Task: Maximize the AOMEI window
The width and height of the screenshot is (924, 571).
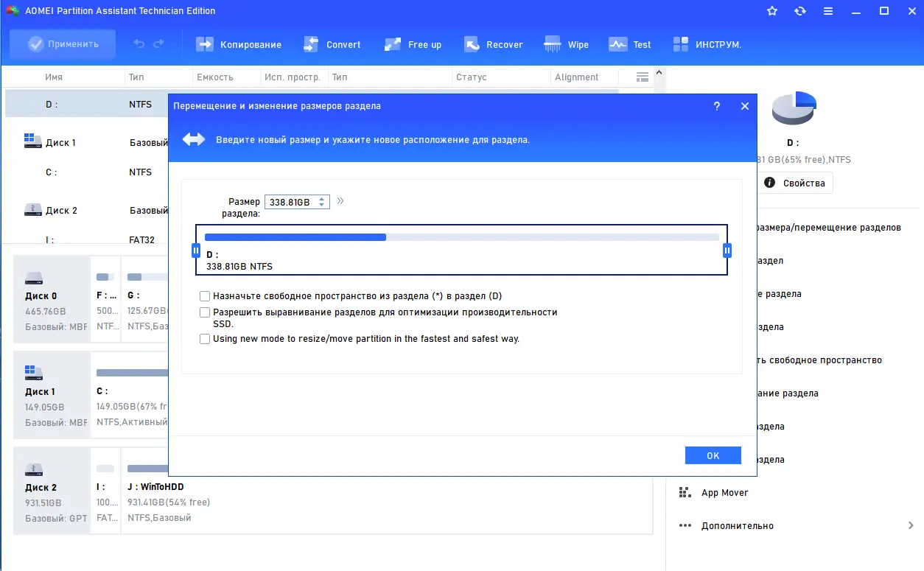Action: coord(883,11)
